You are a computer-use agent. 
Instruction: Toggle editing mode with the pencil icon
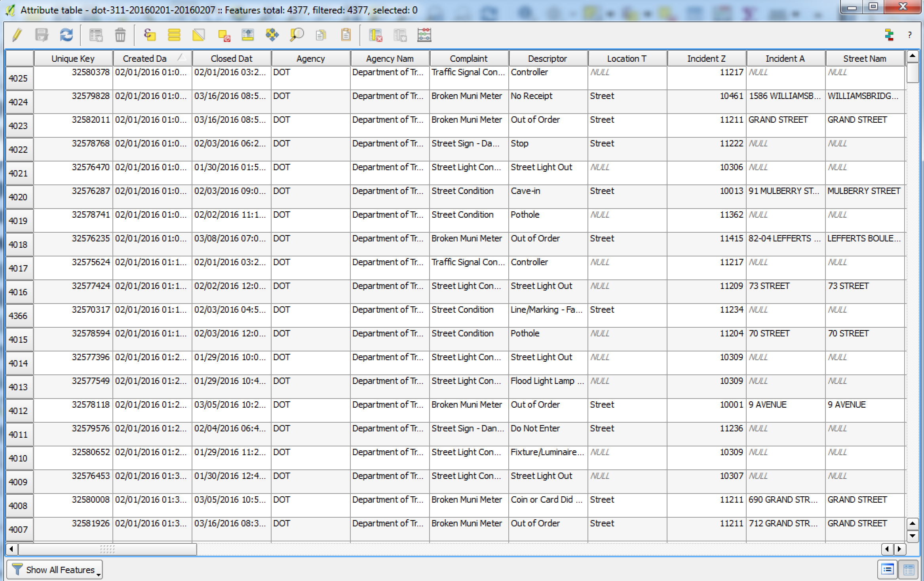17,35
